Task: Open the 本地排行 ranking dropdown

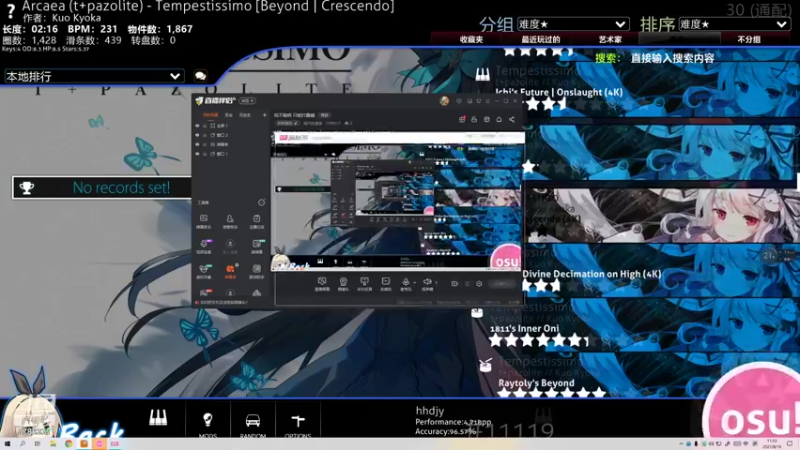Action: [x=93, y=76]
